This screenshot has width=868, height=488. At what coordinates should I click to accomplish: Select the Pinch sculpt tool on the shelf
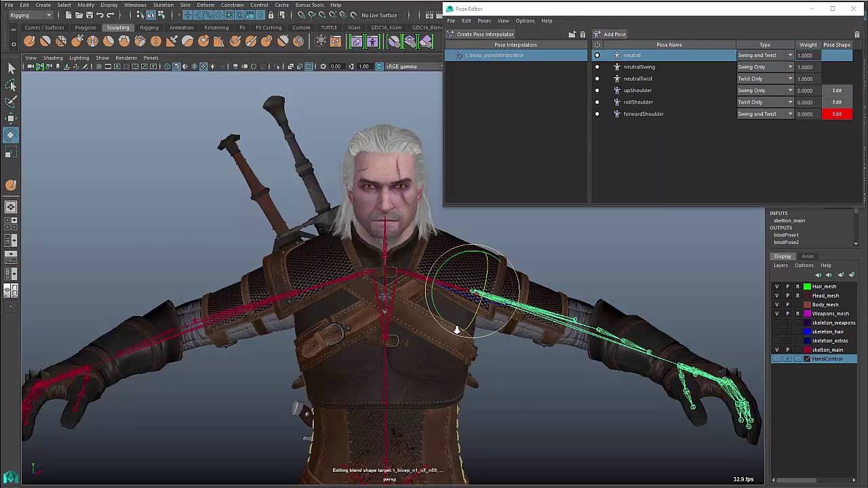click(x=92, y=41)
